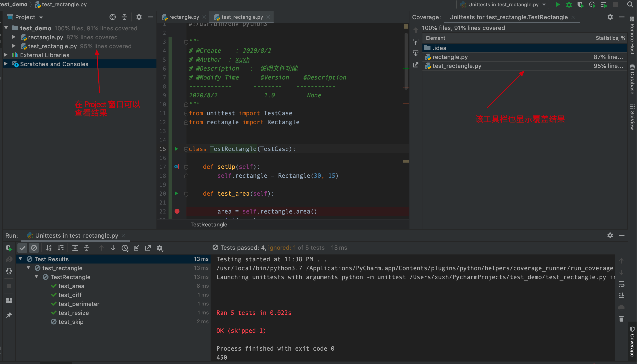The height and width of the screenshot is (364, 637).
Task: Expand all test results nodes
Action: point(75,248)
